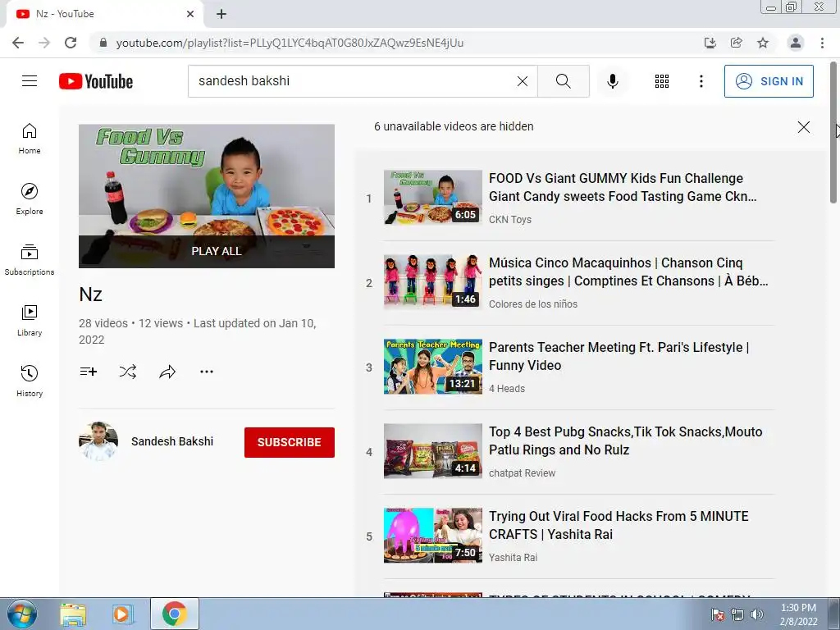This screenshot has height=630, width=840.
Task: Click the Chrome taskbar icon
Action: click(174, 614)
